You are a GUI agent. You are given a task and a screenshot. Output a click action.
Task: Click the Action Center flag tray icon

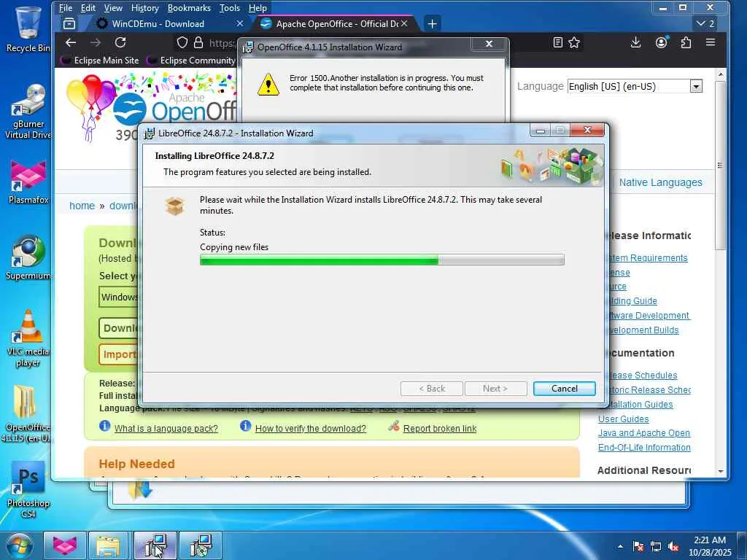tap(638, 546)
